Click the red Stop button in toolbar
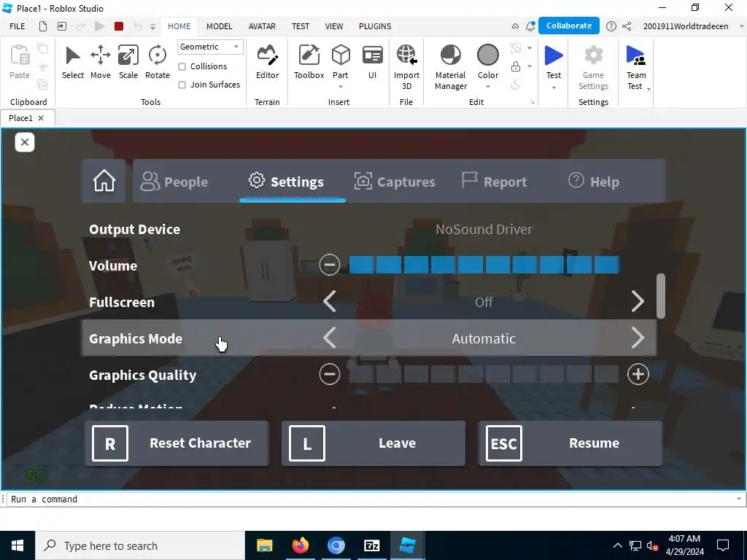 click(x=119, y=26)
